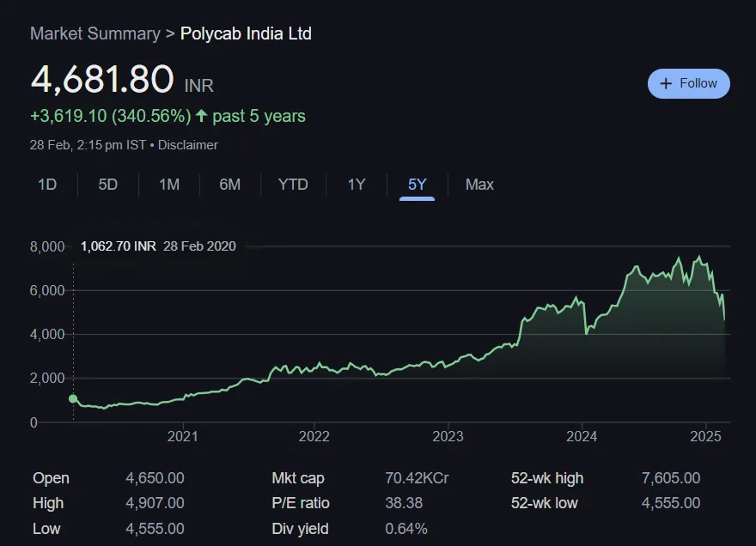Open the Market Summary breadcrumb link
The image size is (756, 546).
[95, 33]
